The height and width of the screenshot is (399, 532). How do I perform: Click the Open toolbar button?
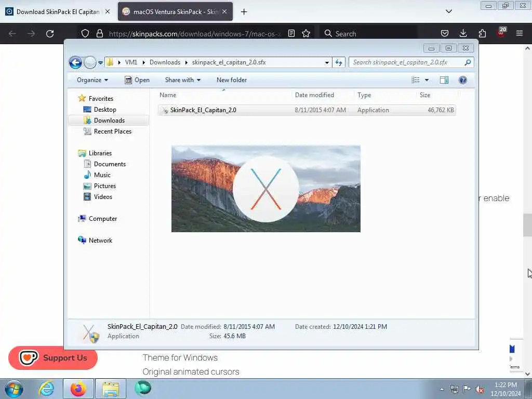tap(137, 80)
